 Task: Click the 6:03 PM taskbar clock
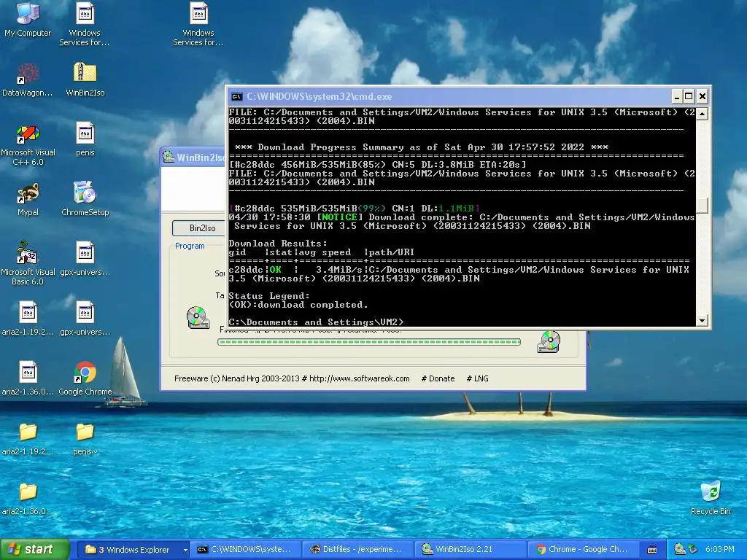(x=719, y=549)
